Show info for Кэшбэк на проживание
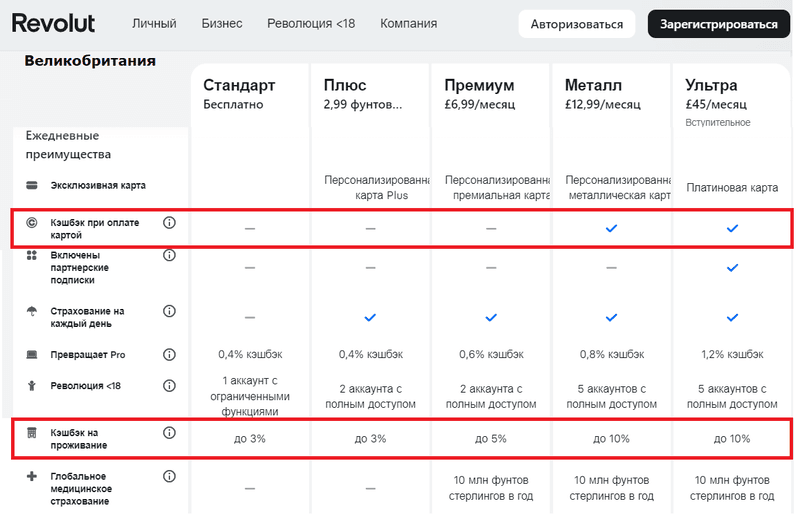Viewport: 800px width, 517px height. [x=169, y=433]
